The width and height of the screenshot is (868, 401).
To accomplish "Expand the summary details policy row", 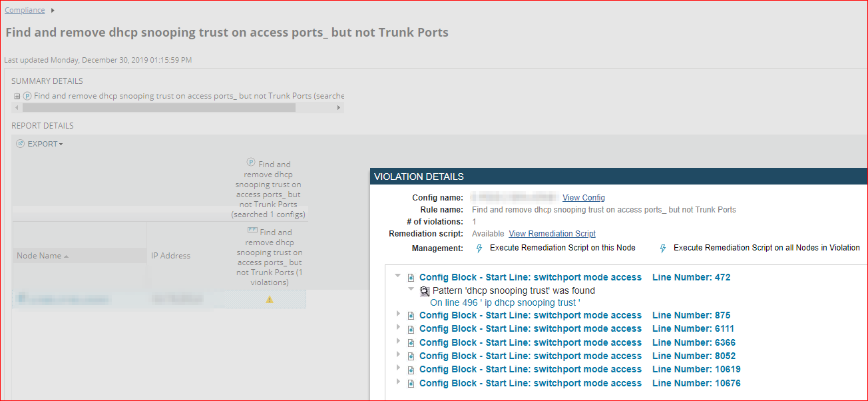I will pyautogui.click(x=17, y=96).
